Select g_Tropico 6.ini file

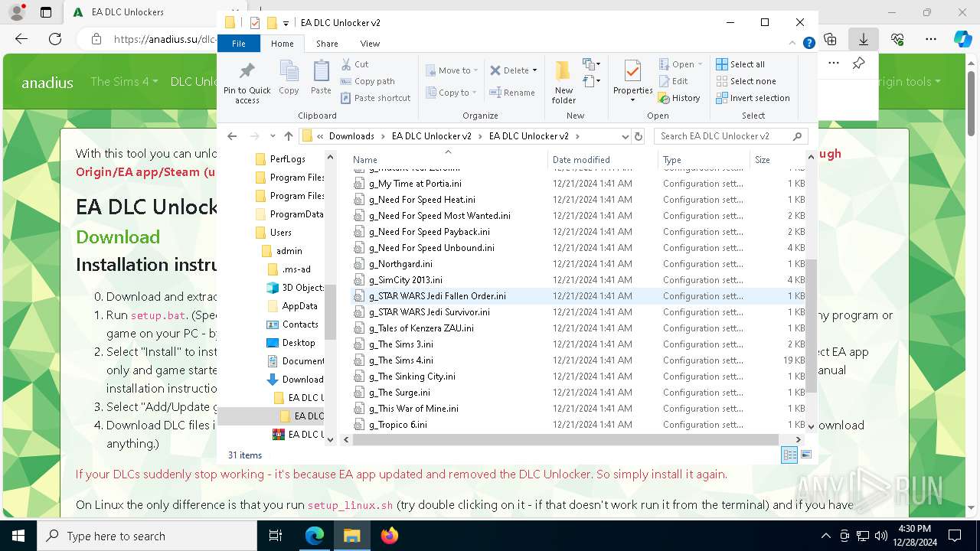(579, 425)
